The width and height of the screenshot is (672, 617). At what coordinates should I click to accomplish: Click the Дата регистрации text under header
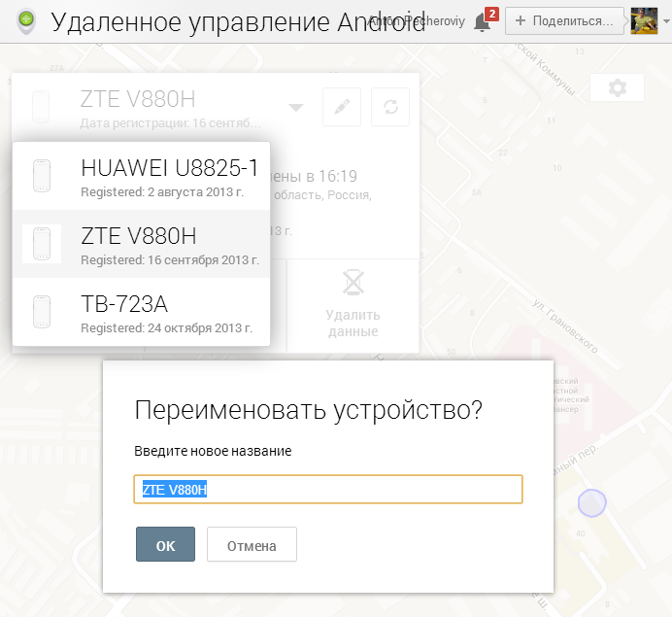170,123
